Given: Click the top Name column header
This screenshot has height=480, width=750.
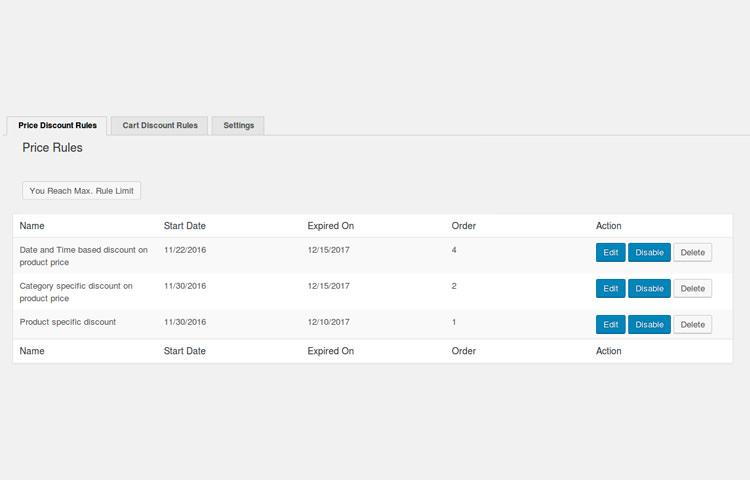Looking at the screenshot, I should pos(32,226).
